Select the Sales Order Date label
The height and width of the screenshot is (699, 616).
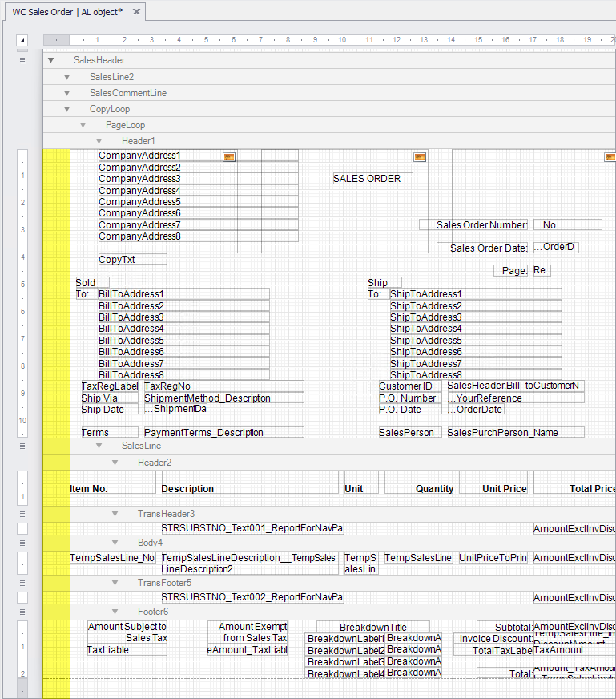(482, 248)
